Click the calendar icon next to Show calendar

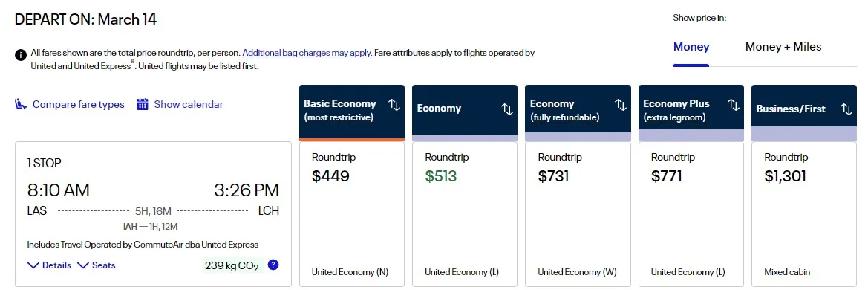pyautogui.click(x=143, y=104)
